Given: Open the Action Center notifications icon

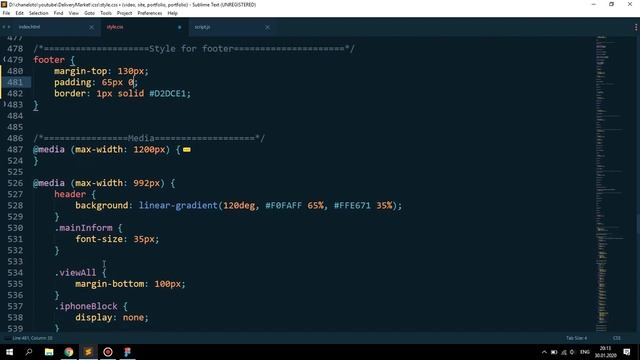Looking at the screenshot, I should pos(627,352).
